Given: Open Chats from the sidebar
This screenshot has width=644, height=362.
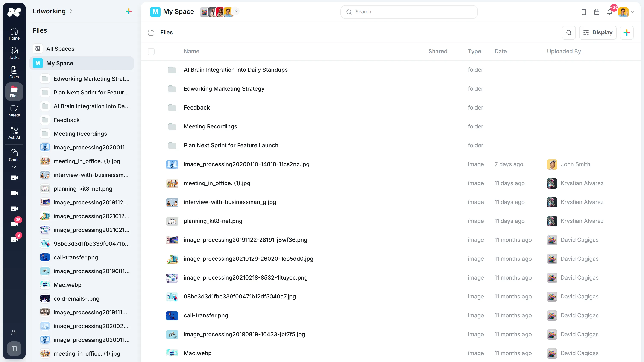Looking at the screenshot, I should click(x=14, y=155).
